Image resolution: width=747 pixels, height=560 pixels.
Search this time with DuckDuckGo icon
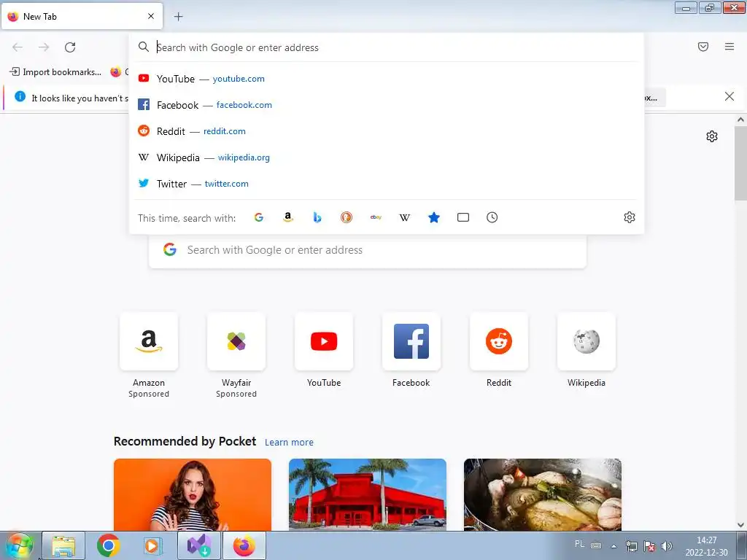[x=347, y=217]
